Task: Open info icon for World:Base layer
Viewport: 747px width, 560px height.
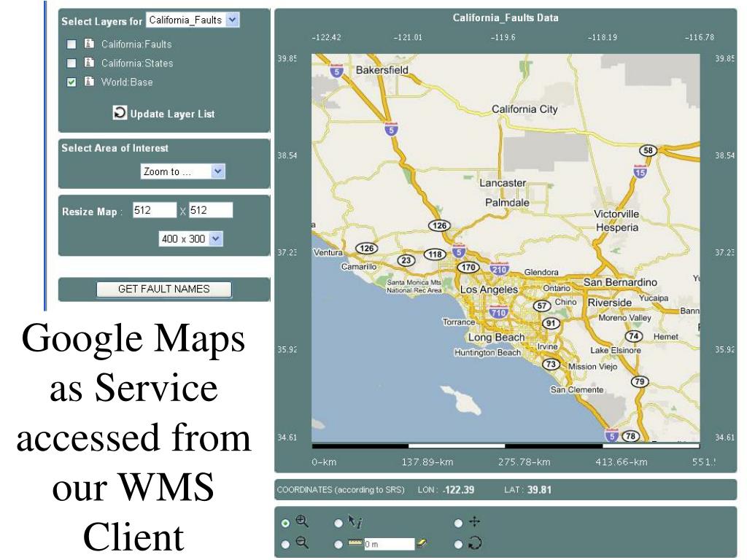Action: coord(89,82)
